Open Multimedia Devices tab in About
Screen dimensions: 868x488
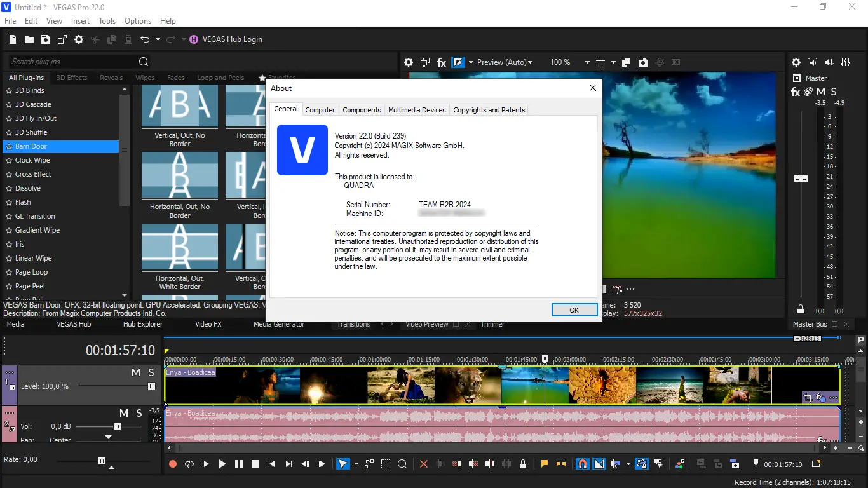tap(417, 110)
